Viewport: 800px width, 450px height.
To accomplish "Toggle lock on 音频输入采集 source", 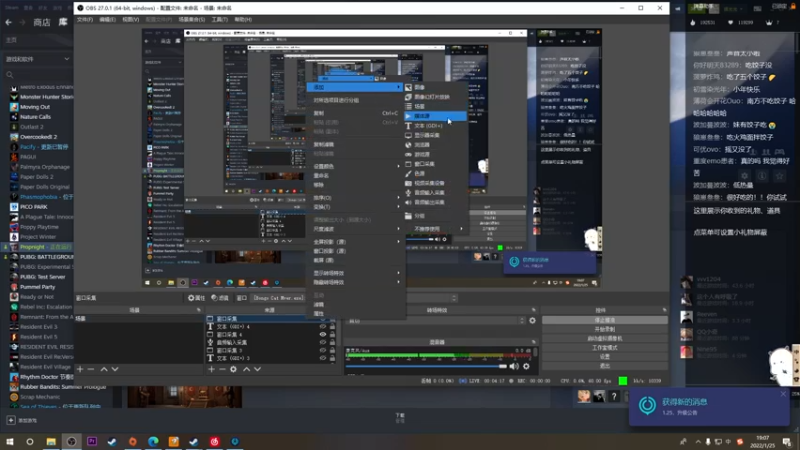I will (x=333, y=342).
